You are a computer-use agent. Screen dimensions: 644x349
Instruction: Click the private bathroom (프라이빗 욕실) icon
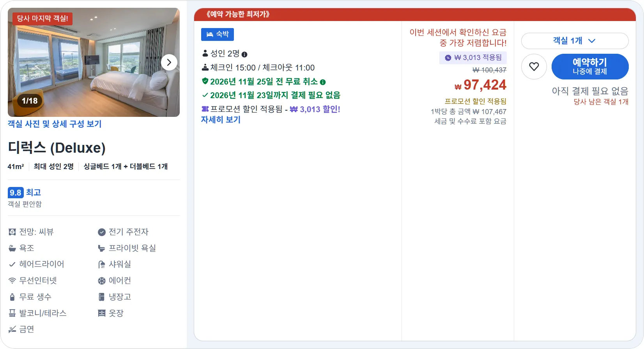click(101, 248)
